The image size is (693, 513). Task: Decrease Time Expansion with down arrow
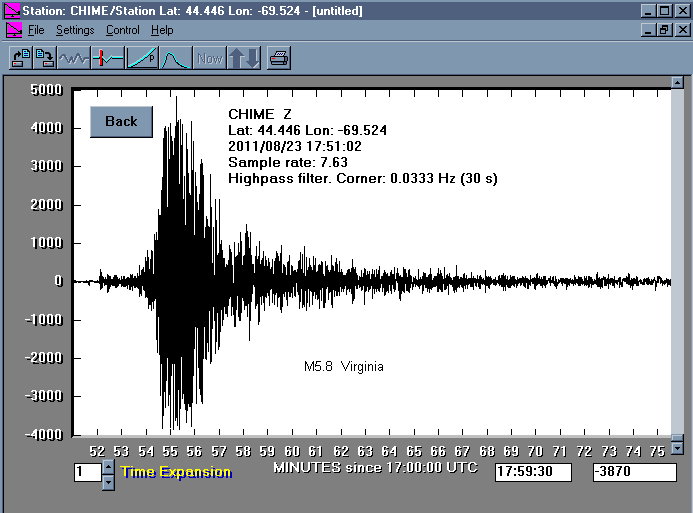pos(108,482)
